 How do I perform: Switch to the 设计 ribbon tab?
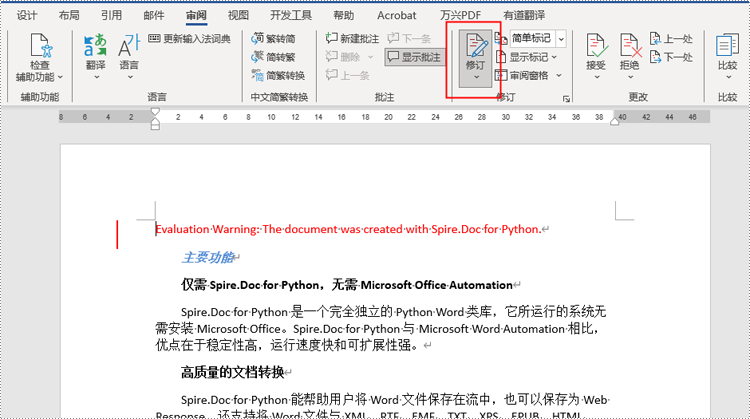tap(27, 15)
